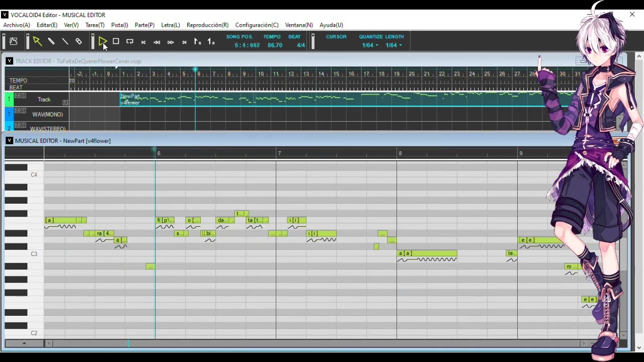Toggle the R button on Track 1
Screen dimensions: 644x362
tap(65, 103)
